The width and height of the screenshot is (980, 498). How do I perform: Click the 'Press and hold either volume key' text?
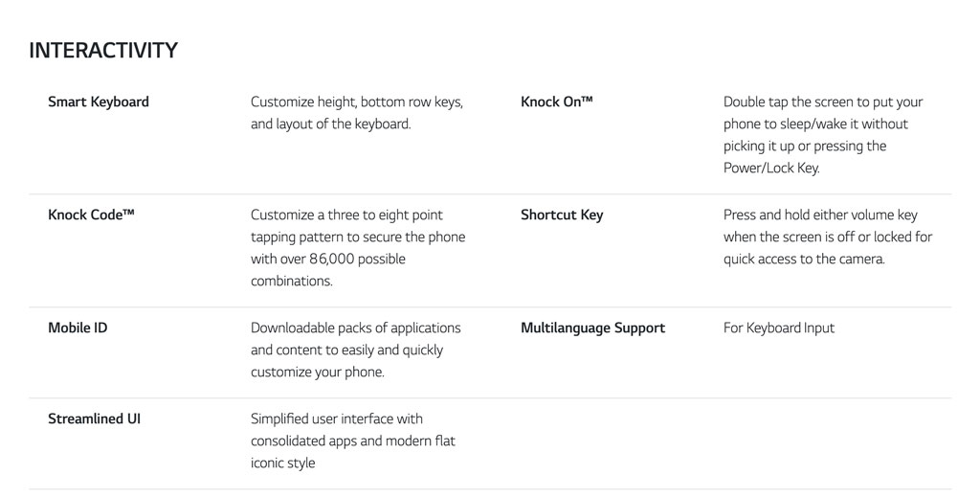pyautogui.click(x=820, y=215)
